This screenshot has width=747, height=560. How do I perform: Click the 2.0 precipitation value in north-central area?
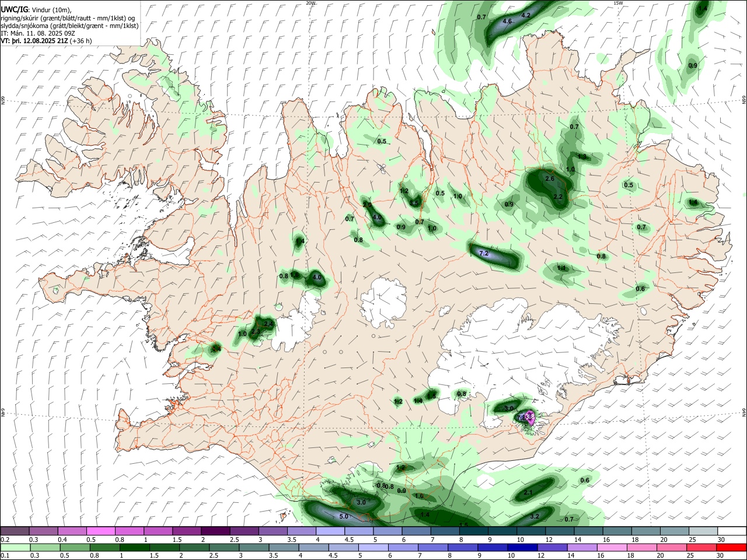pos(367,205)
